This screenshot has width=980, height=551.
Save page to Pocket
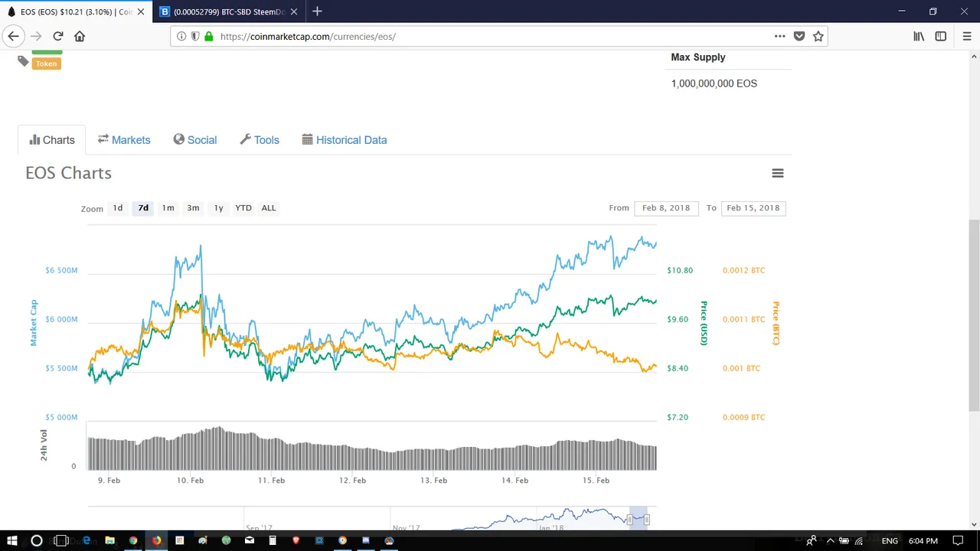[799, 36]
